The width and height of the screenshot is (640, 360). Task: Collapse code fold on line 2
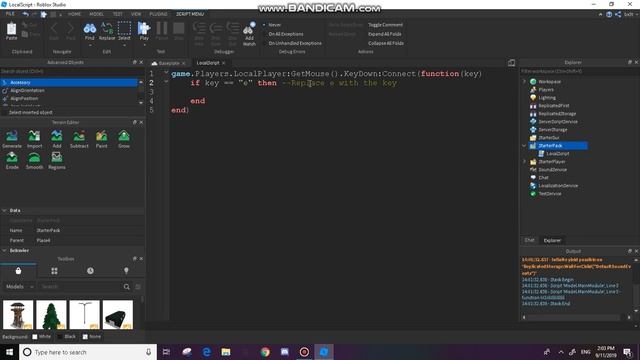click(x=166, y=82)
